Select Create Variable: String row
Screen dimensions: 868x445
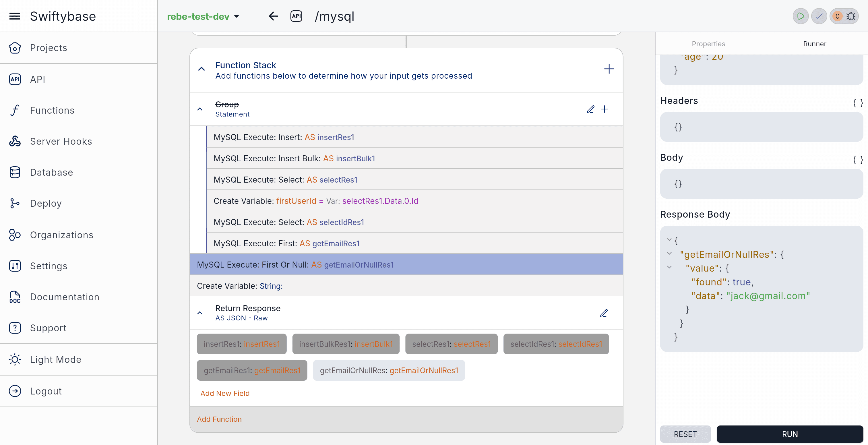[x=406, y=286]
